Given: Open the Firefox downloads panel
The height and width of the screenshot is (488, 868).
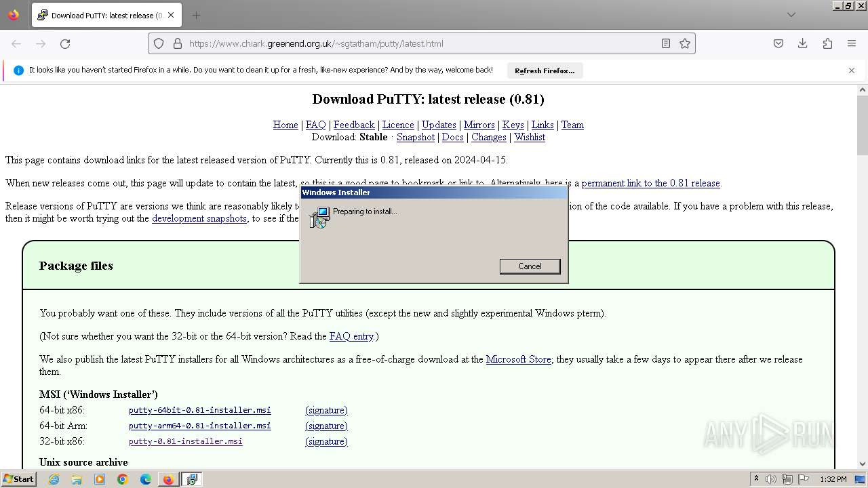Looking at the screenshot, I should pos(803,43).
